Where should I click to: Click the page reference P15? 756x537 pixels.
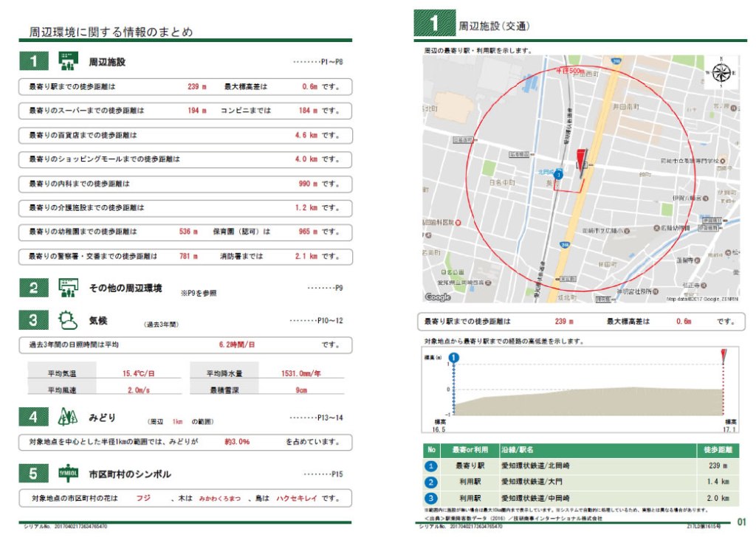[x=337, y=474]
